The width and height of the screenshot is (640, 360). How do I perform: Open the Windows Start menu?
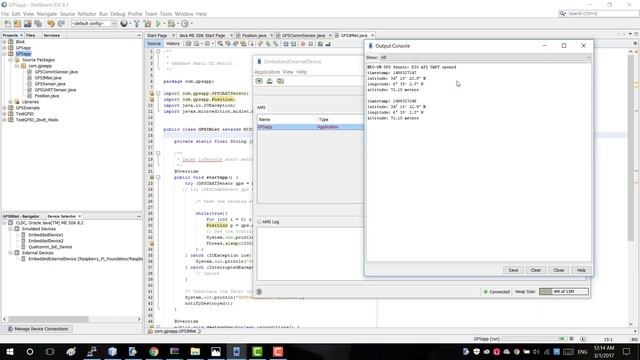[x=10, y=351]
